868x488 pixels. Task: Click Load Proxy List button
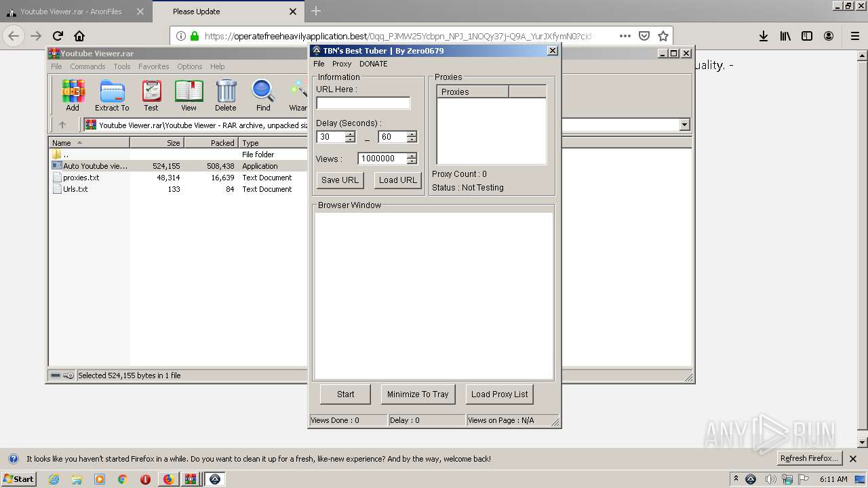click(500, 394)
